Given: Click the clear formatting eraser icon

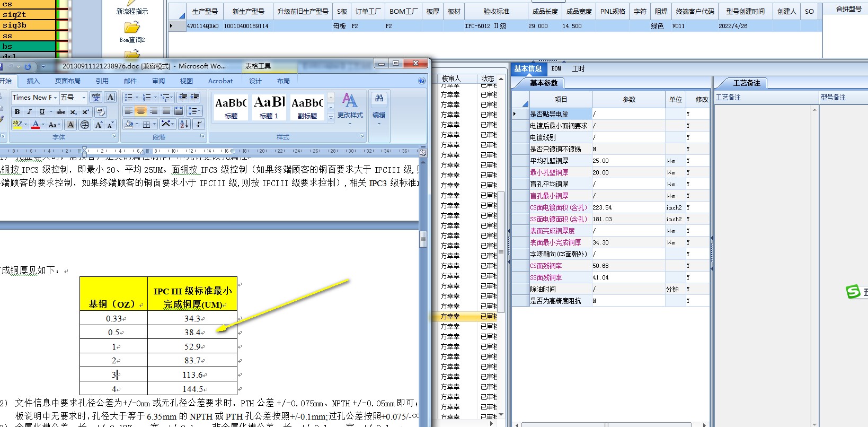Looking at the screenshot, I should [x=100, y=112].
